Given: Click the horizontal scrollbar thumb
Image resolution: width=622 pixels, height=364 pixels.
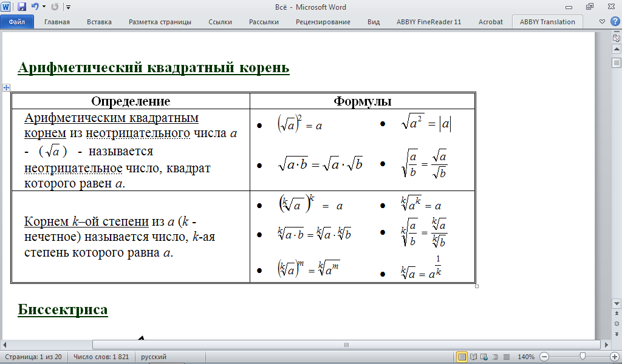Looking at the screenshot, I should click(x=346, y=345).
